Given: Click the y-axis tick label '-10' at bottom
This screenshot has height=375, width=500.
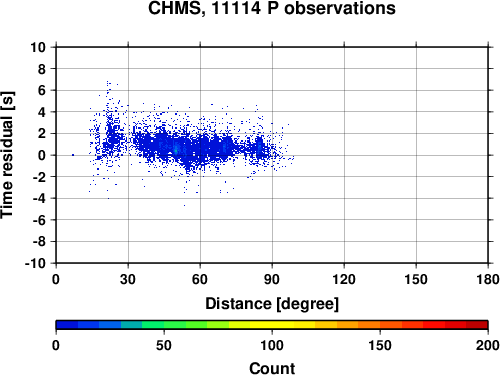Looking at the screenshot, I should [35, 263].
